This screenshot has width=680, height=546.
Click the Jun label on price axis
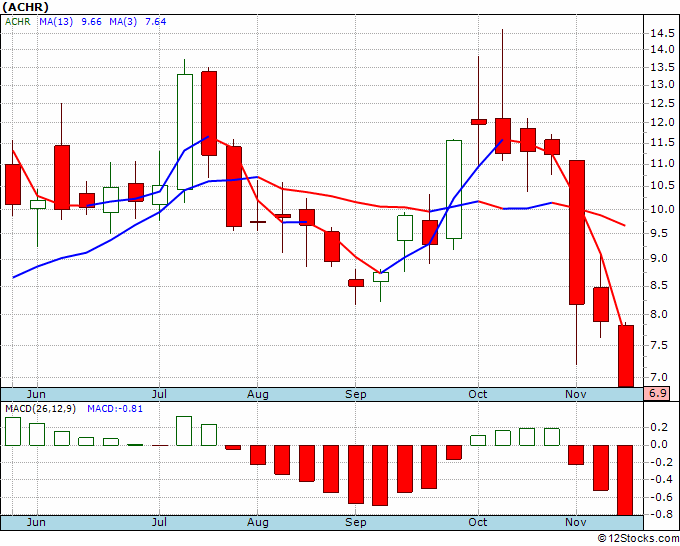[x=36, y=394]
